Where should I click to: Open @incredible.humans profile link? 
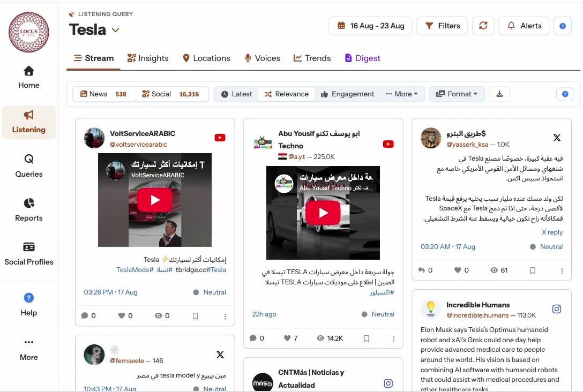click(x=477, y=315)
